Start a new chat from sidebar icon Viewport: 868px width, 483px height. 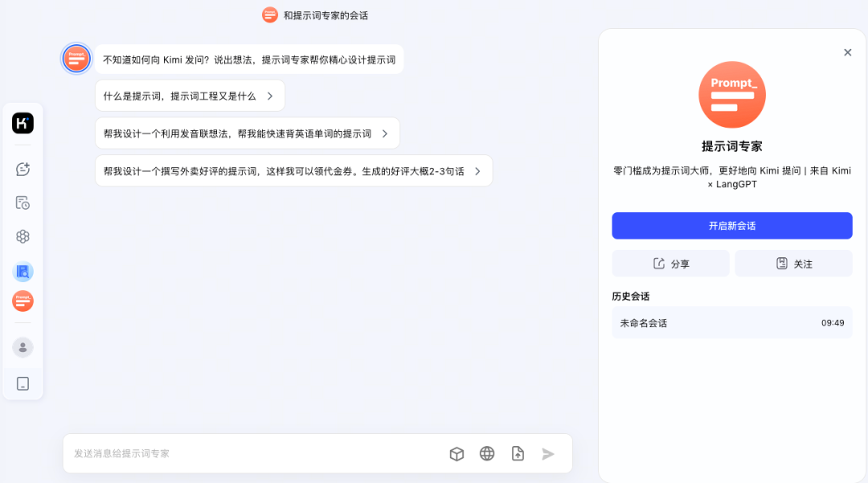23,169
